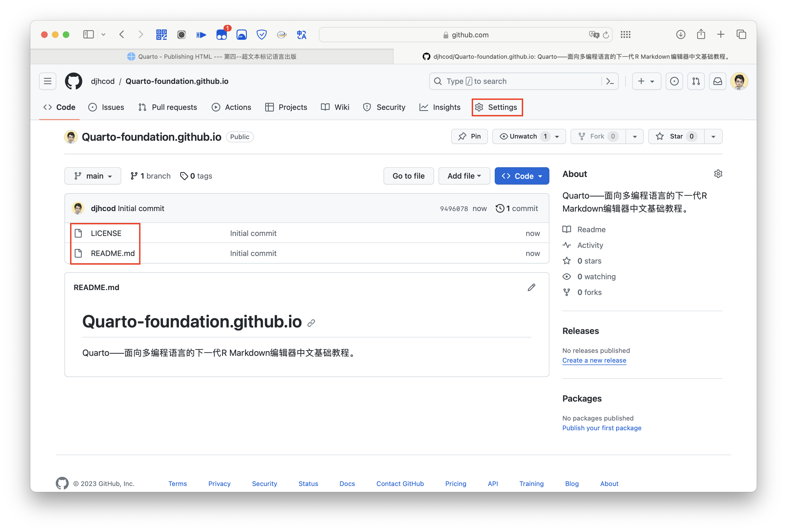
Task: Open the command palette icon in search
Action: (x=609, y=81)
